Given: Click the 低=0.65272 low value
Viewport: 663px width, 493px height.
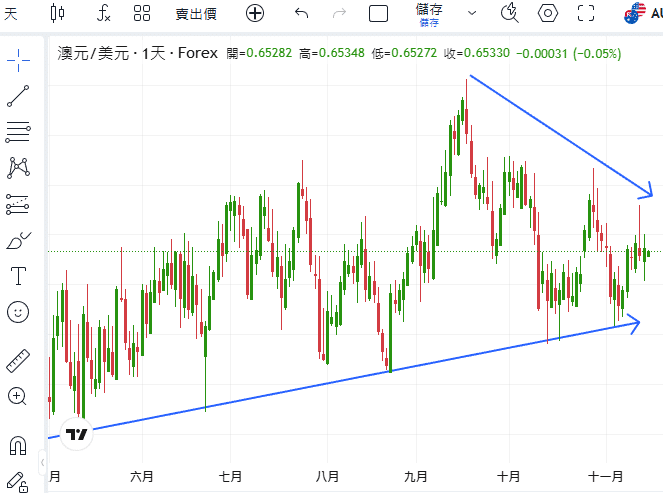Looking at the screenshot, I should coord(404,53).
